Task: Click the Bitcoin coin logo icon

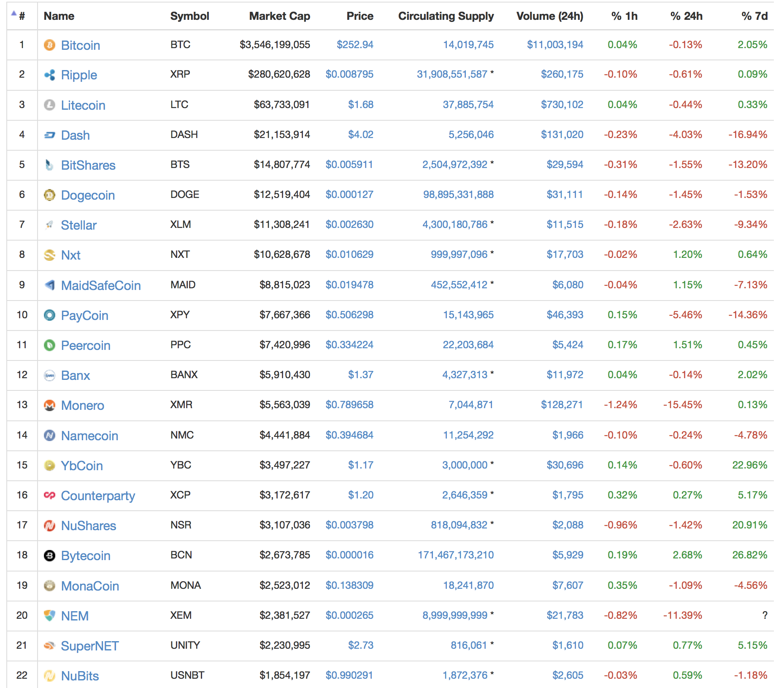Action: coord(49,45)
